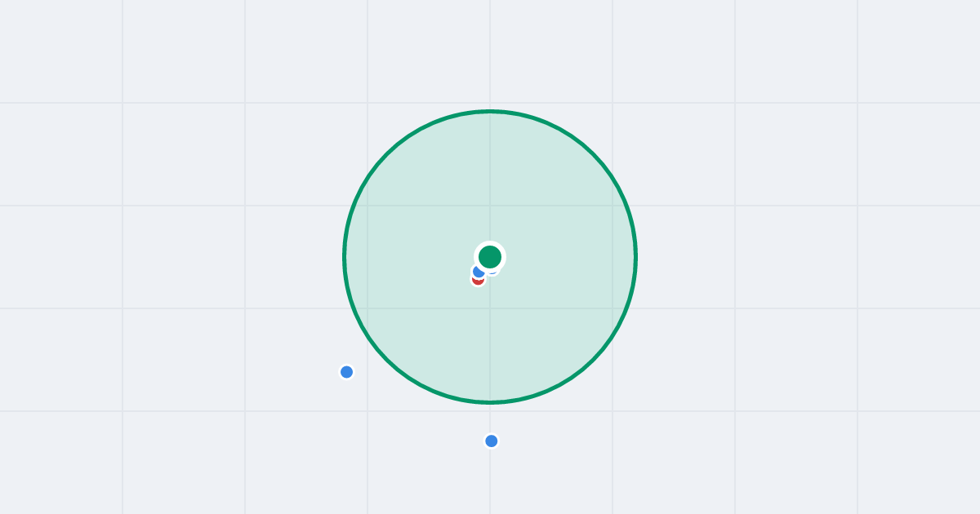Image resolution: width=980 pixels, height=514 pixels.
Task: Pick the blue marker outside the circle's lower left
Action: 347,372
